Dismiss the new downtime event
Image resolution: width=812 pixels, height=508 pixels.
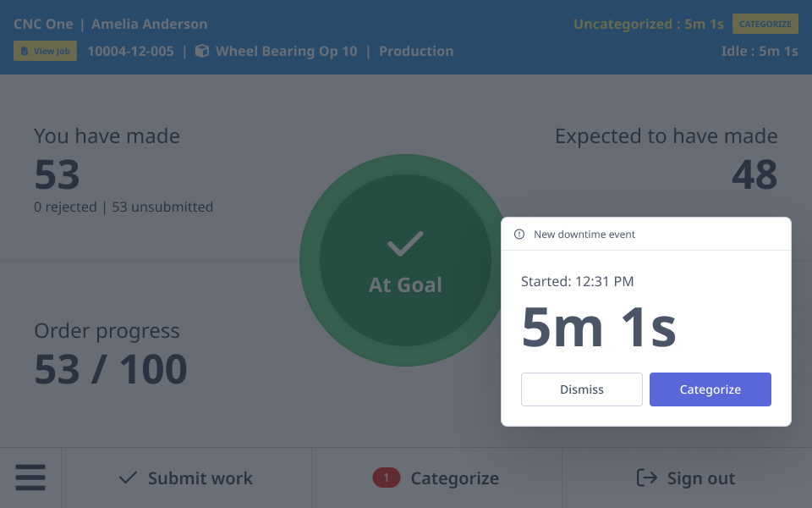pos(582,389)
